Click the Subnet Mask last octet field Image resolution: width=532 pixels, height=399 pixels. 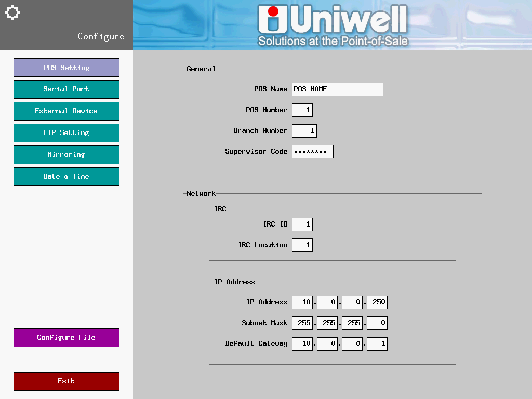(377, 323)
